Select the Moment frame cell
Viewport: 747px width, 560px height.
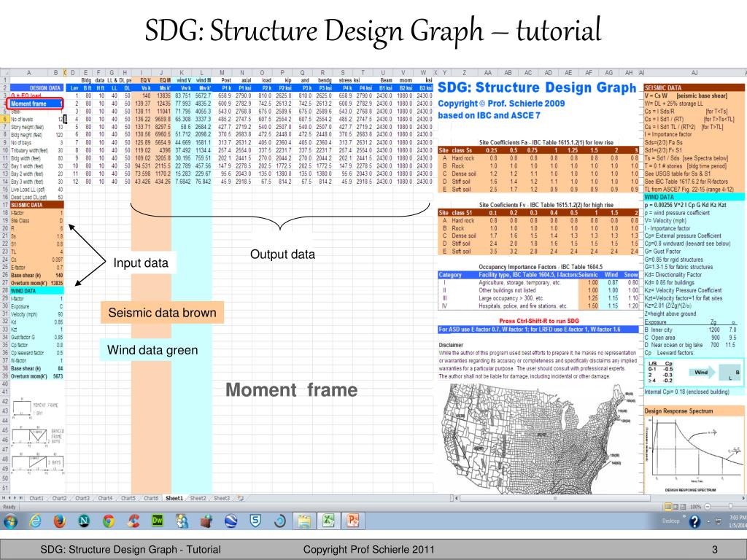(35, 104)
